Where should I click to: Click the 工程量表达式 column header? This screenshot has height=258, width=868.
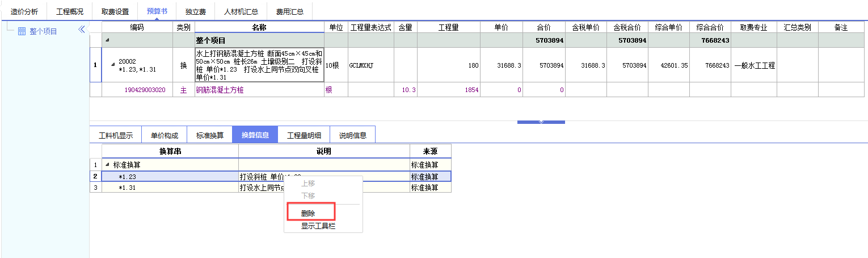[x=371, y=27]
